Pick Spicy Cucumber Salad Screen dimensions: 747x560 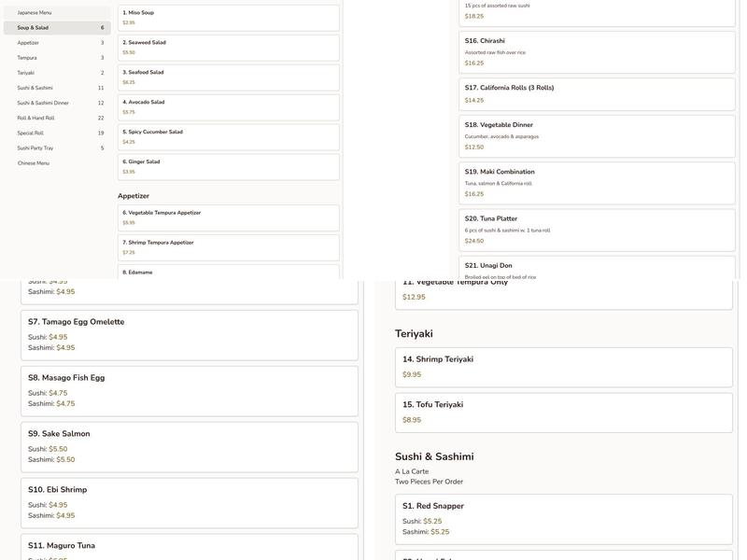[x=228, y=136]
